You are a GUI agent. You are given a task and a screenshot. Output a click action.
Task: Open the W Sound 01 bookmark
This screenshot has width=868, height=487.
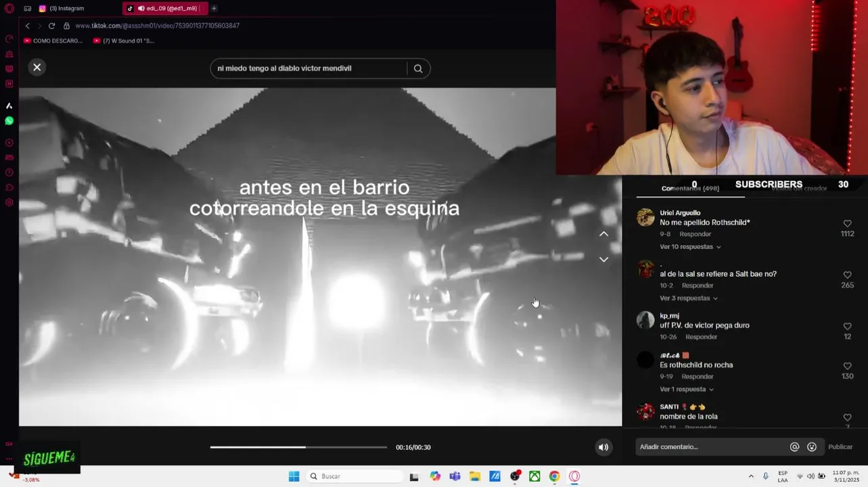[124, 41]
